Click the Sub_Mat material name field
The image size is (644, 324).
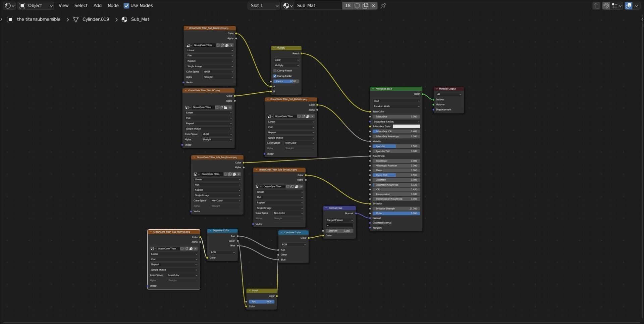(318, 5)
